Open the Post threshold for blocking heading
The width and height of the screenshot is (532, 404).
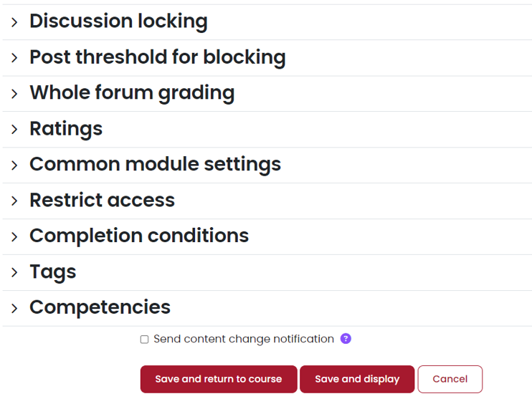(157, 57)
